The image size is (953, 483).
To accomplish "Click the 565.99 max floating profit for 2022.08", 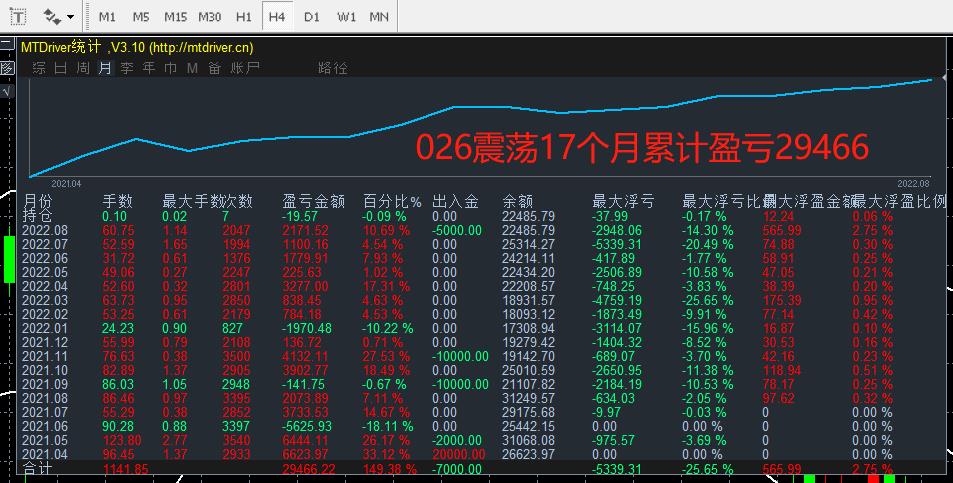I will [x=782, y=230].
